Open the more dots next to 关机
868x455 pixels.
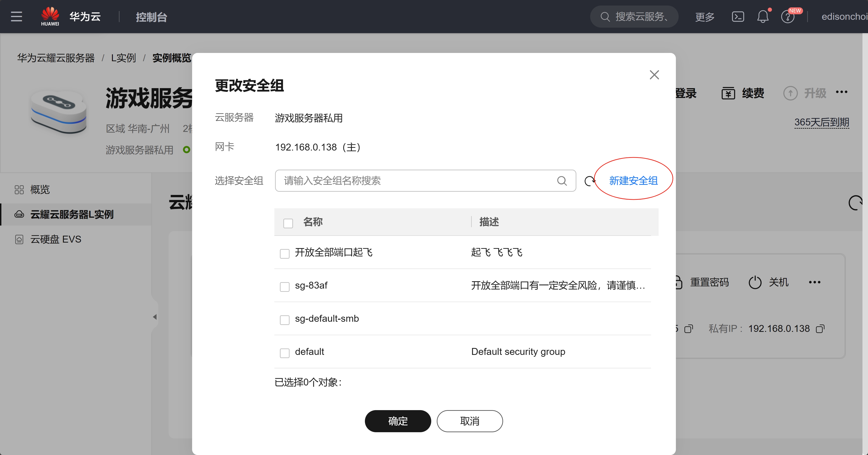pos(814,282)
